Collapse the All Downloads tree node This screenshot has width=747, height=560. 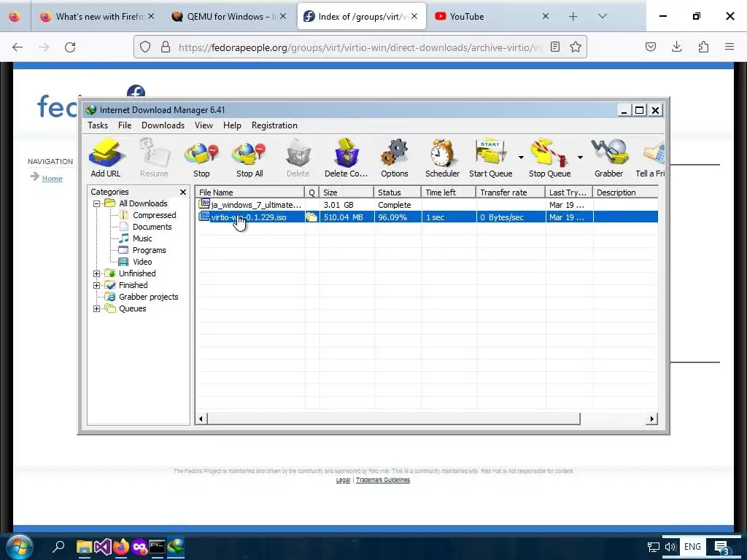pyautogui.click(x=97, y=203)
